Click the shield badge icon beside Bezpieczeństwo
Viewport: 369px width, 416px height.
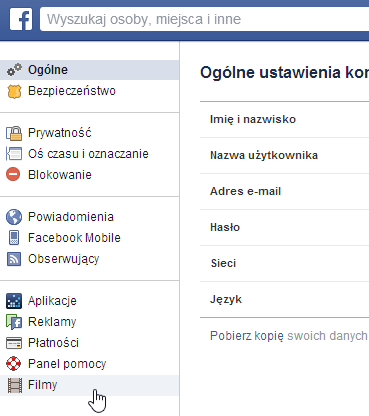coord(14,91)
